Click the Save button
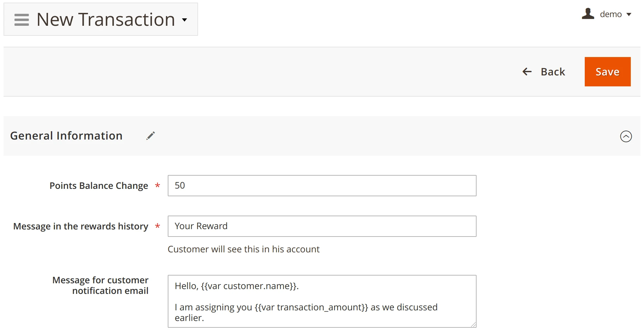Viewport: 644px width, 330px height. [x=607, y=72]
